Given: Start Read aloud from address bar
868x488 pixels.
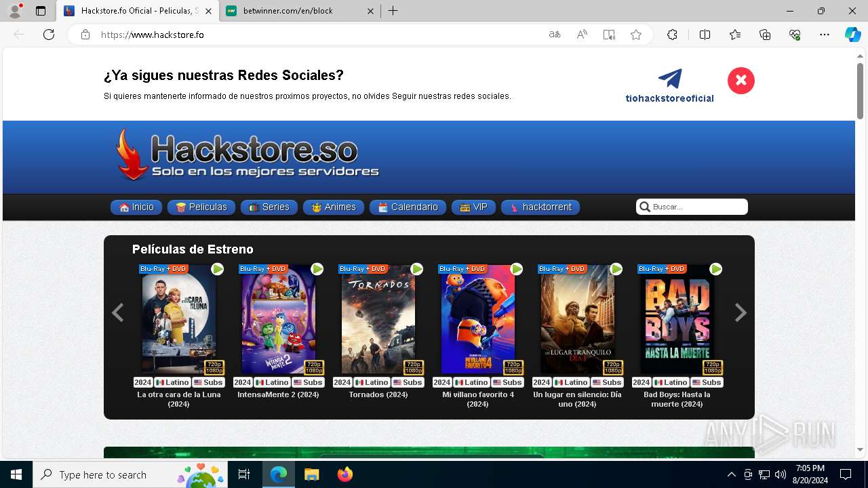Looking at the screenshot, I should [582, 35].
